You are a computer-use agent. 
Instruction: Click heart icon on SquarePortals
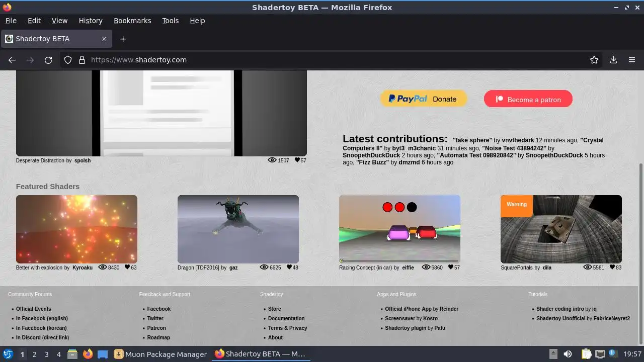tap(612, 267)
